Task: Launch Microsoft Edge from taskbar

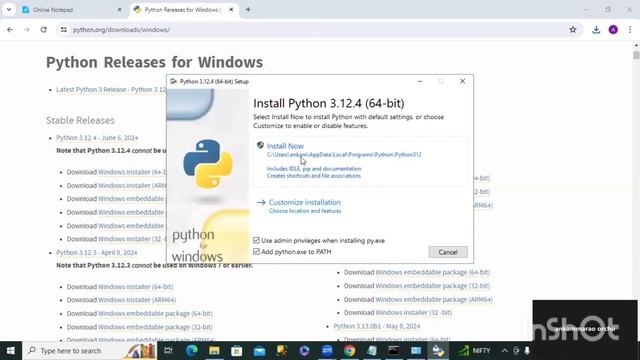Action: [191, 351]
